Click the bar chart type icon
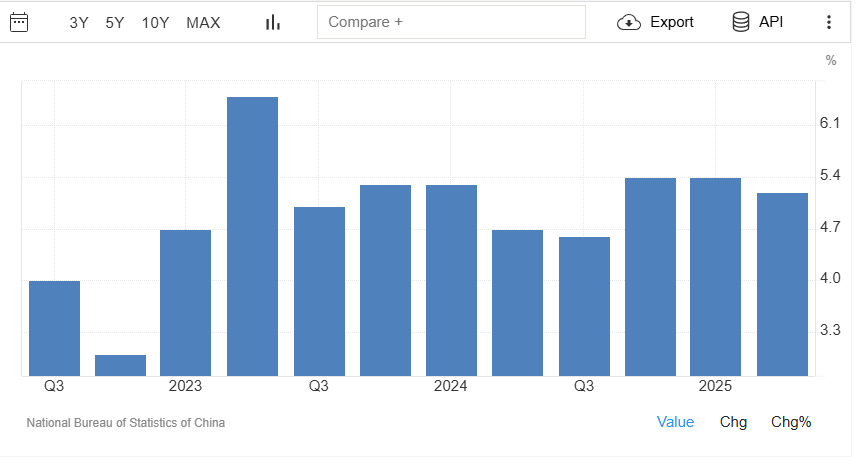The width and height of the screenshot is (856, 475). pyautogui.click(x=273, y=22)
